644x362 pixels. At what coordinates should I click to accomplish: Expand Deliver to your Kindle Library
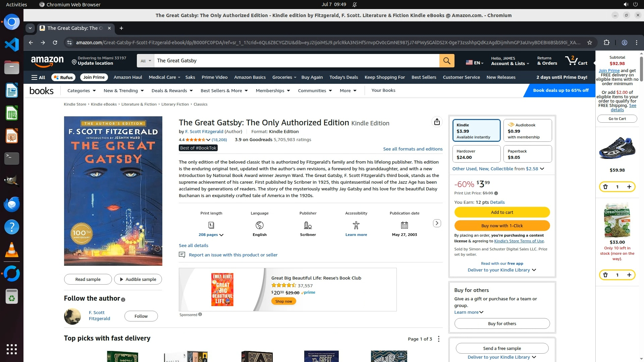click(x=502, y=270)
